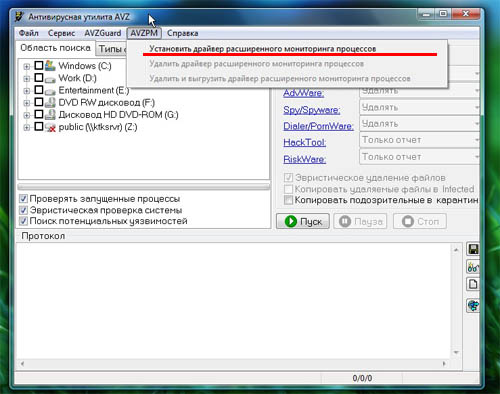The width and height of the screenshot is (500, 394).
Task: Click the AVZ shield icon in title bar
Action: click(x=20, y=17)
